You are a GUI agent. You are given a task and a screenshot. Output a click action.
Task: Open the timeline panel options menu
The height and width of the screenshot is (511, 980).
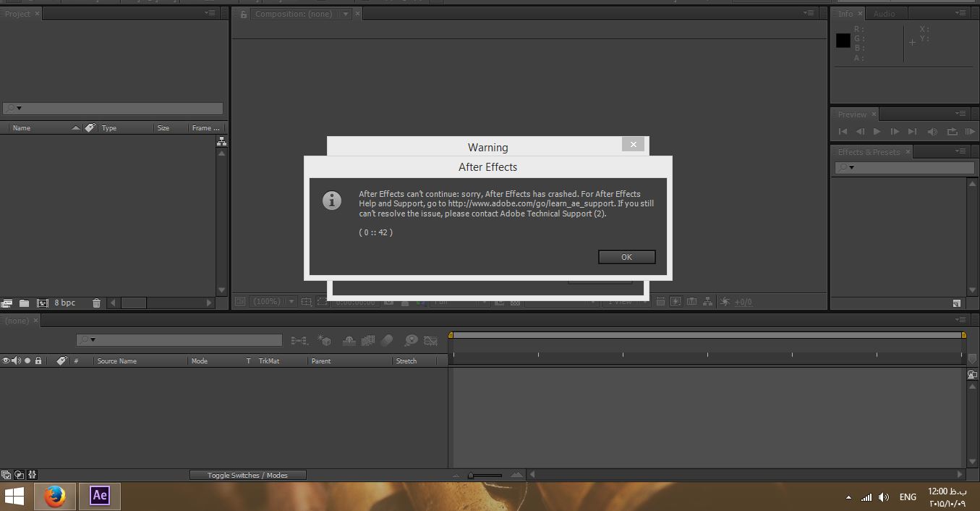(960, 320)
